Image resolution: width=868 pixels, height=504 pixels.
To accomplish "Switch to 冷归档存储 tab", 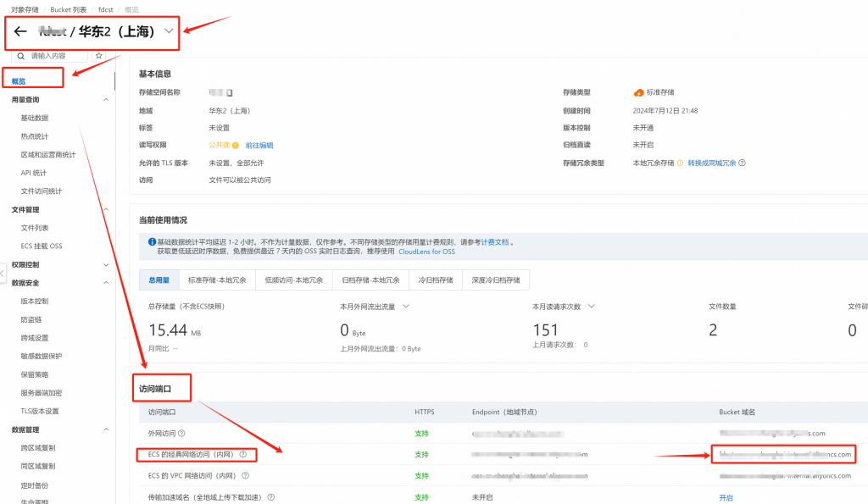I will tap(436, 280).
